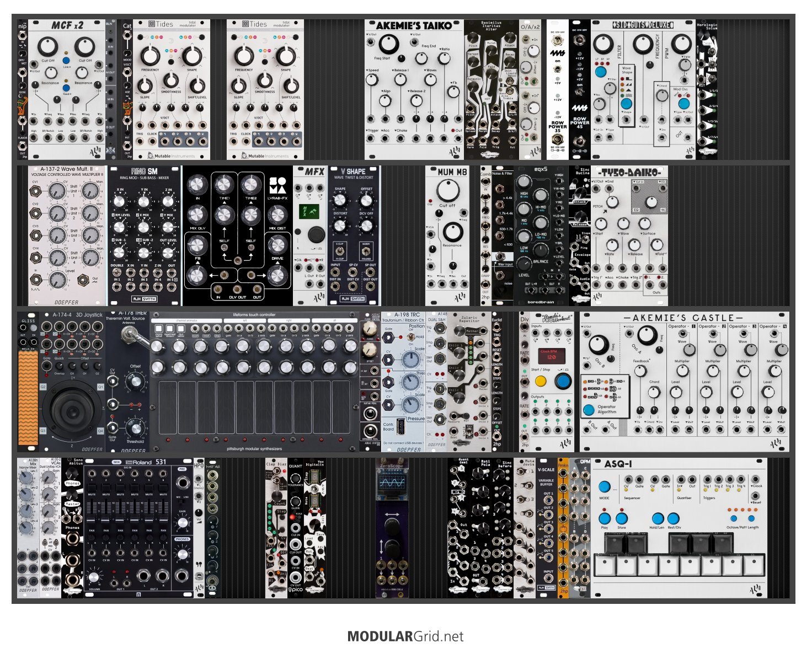
Task: Click the blue MODE button on ASQ-1
Action: 603,487
